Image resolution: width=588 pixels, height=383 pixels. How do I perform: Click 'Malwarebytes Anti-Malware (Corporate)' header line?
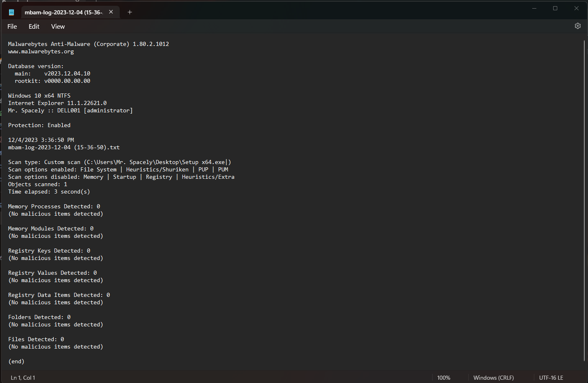(89, 44)
